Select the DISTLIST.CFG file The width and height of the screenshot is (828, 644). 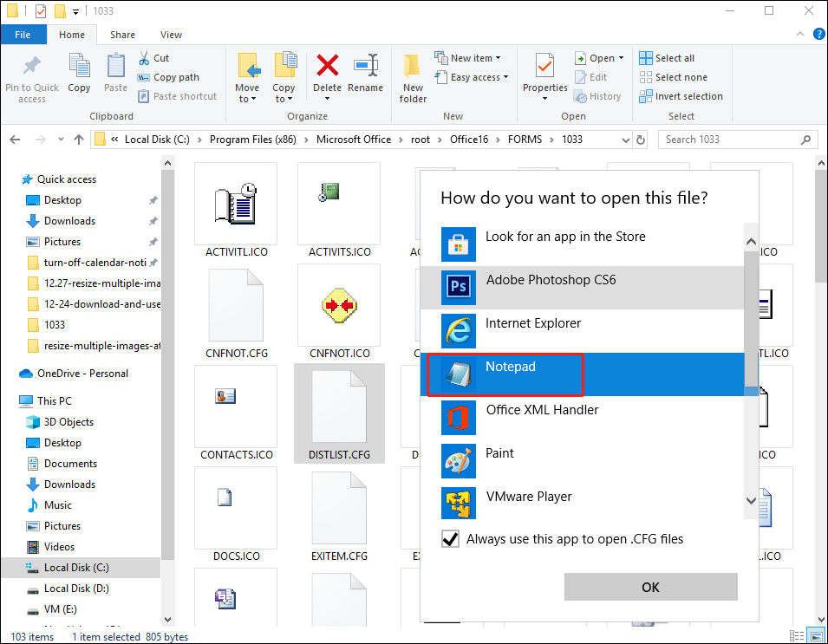[x=340, y=413]
